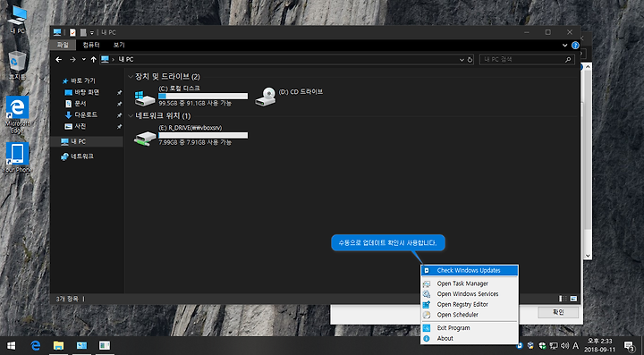Click the (C:) 로컬 디스크 usage bar
The image size is (644, 355).
click(x=203, y=96)
